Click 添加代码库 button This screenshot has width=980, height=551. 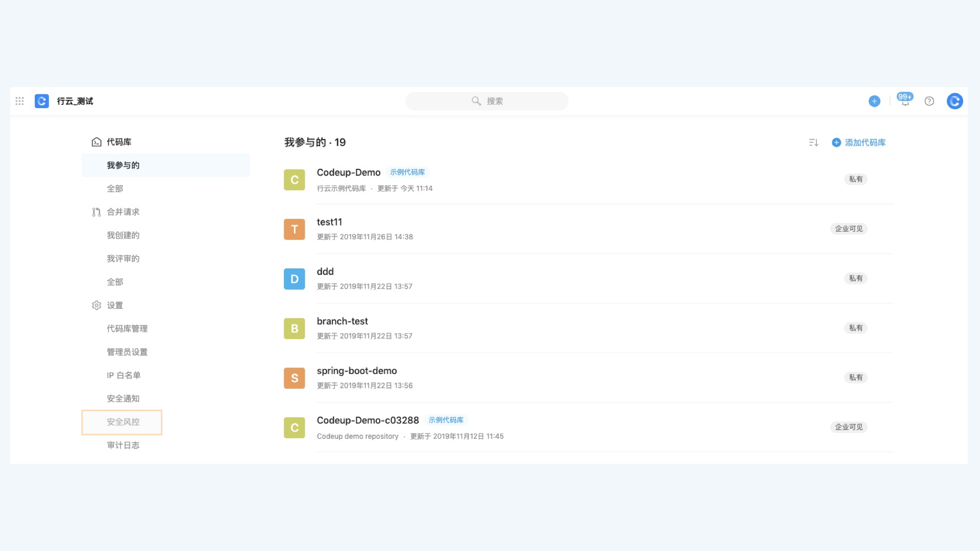click(x=859, y=142)
